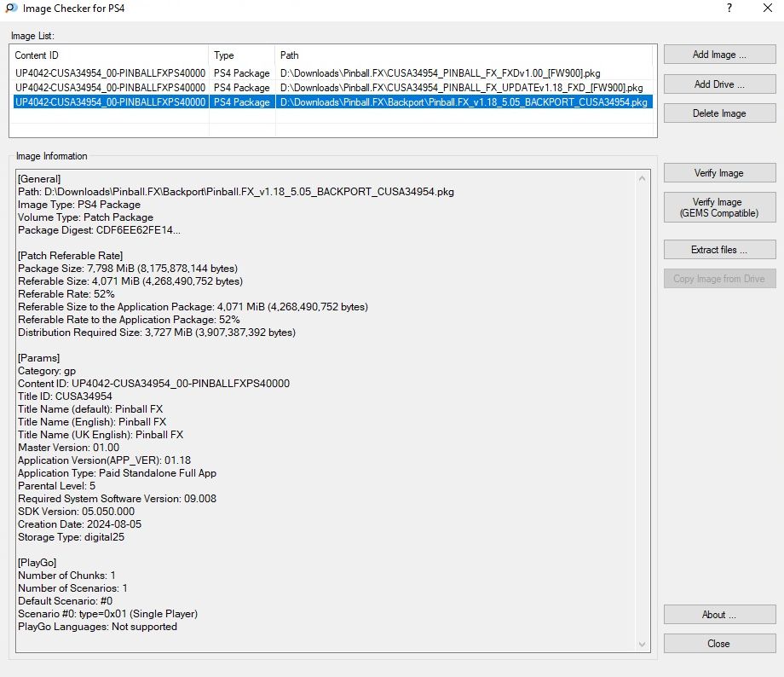Close the window with X button

(768, 8)
